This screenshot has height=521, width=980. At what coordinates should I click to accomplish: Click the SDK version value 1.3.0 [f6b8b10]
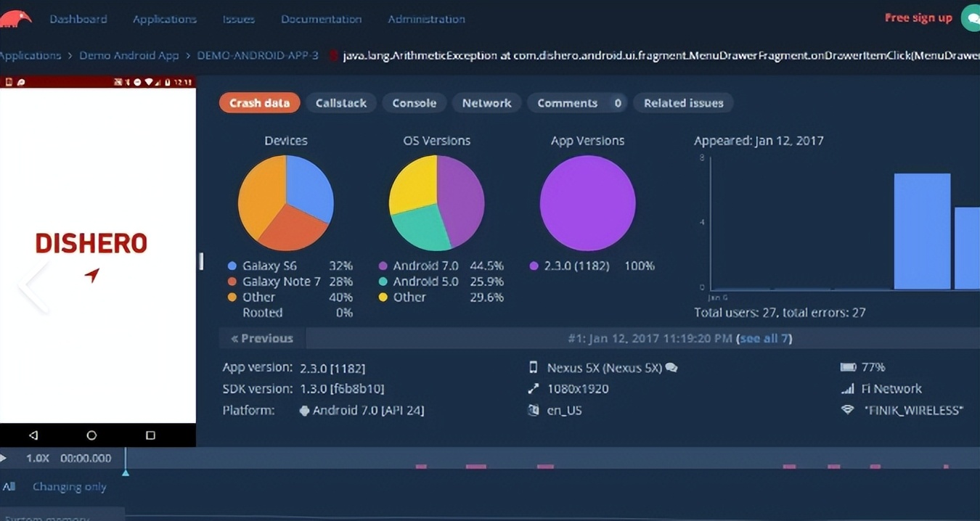[x=342, y=389]
